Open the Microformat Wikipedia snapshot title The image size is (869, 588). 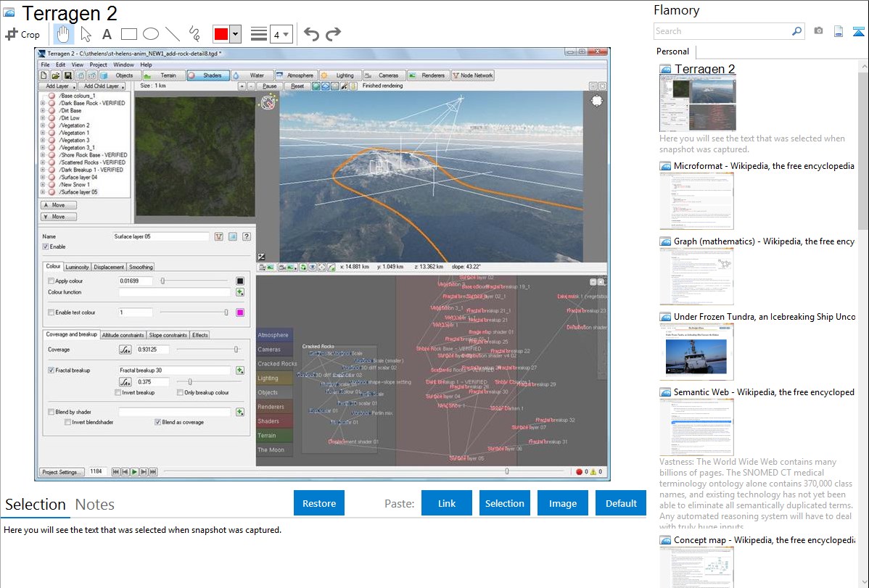[764, 166]
